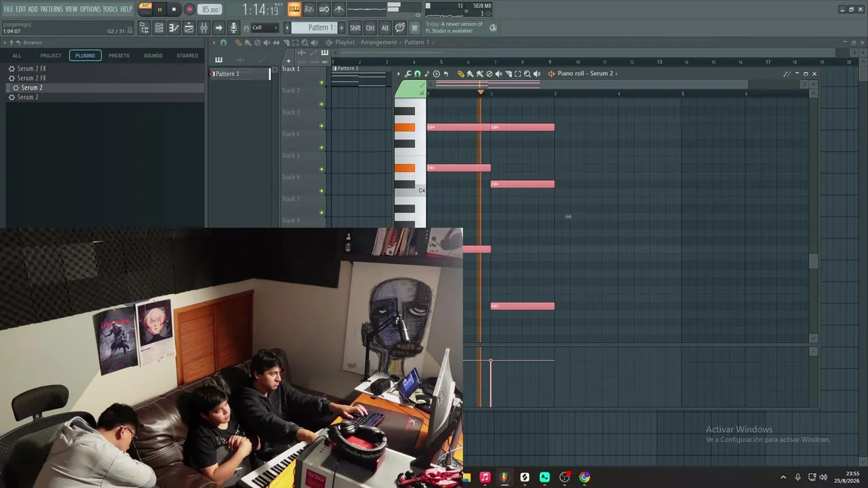Open FL Studio from the taskbar
This screenshot has width=868, height=488.
point(505,477)
